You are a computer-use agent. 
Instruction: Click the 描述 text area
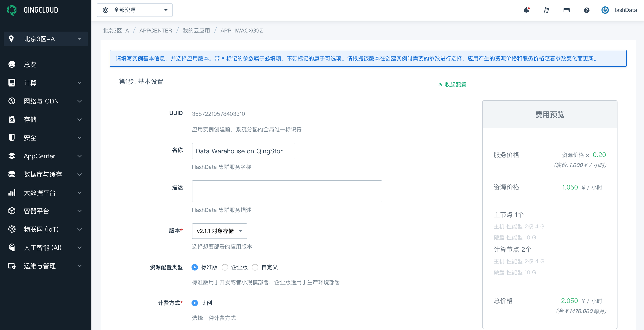tap(287, 191)
